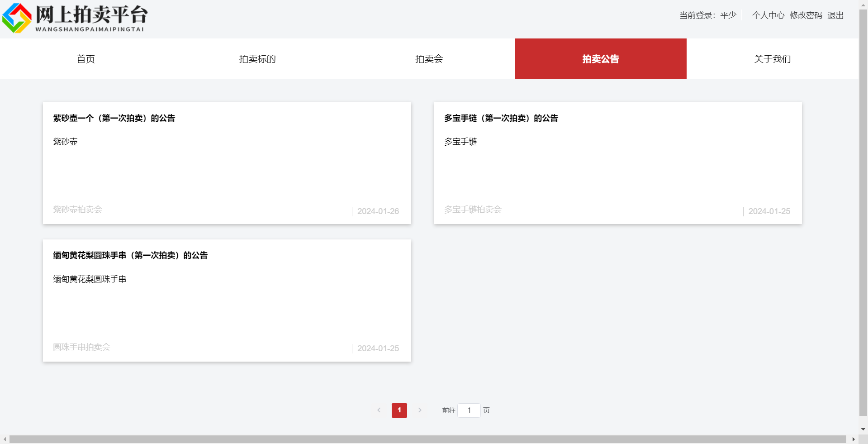Focus the 前往 page number input

click(469, 411)
